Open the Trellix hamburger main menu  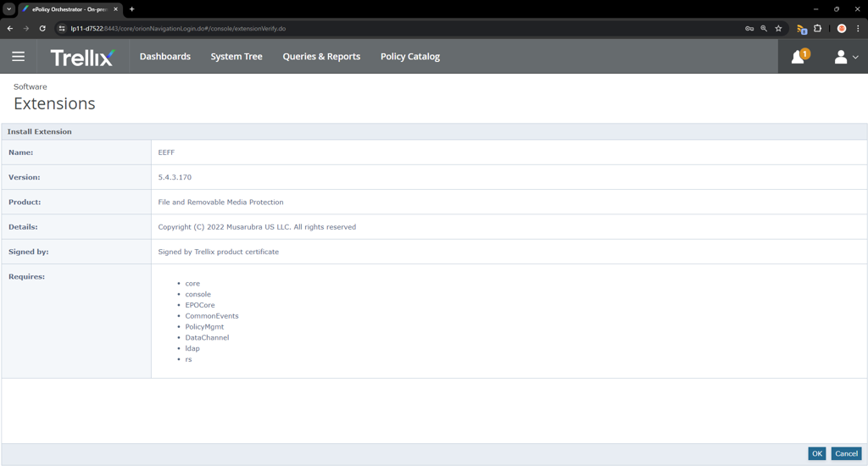[x=18, y=57]
